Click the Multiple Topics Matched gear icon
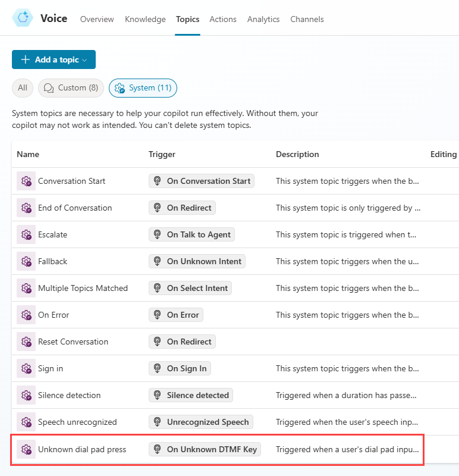 [x=26, y=288]
